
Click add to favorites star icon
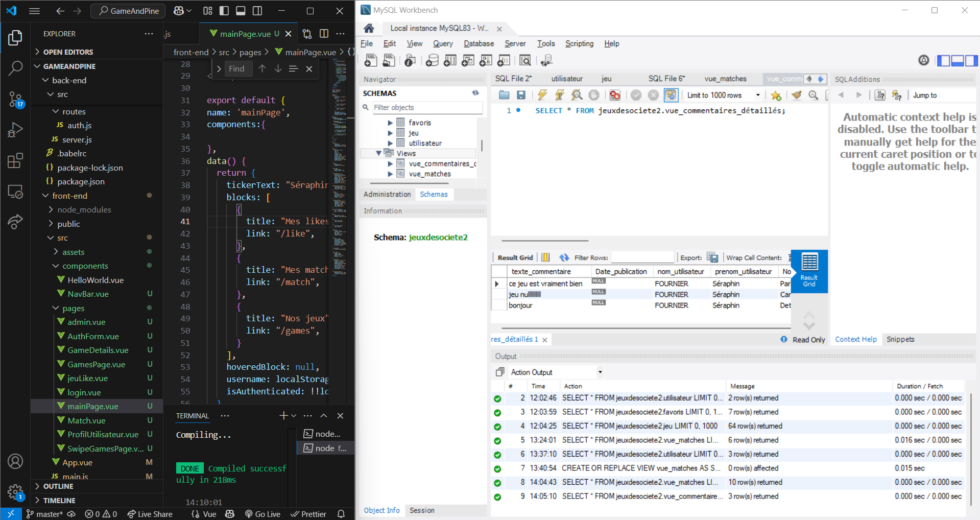[776, 96]
